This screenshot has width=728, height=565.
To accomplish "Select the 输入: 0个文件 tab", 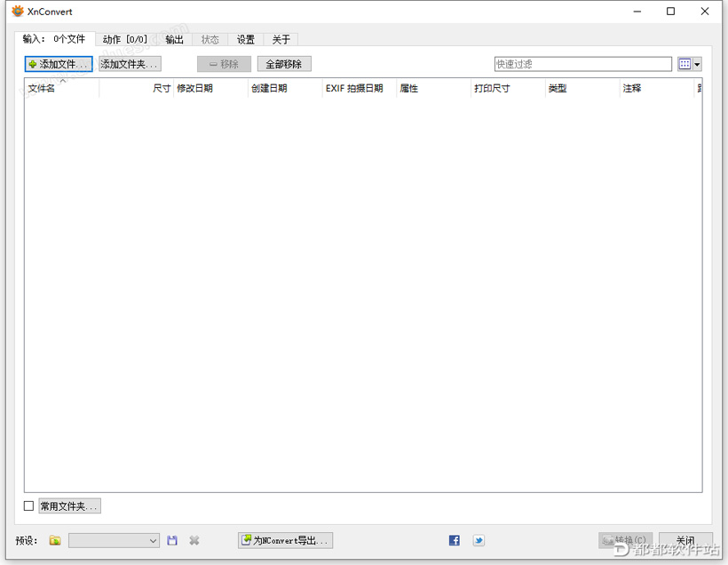I will coord(54,39).
